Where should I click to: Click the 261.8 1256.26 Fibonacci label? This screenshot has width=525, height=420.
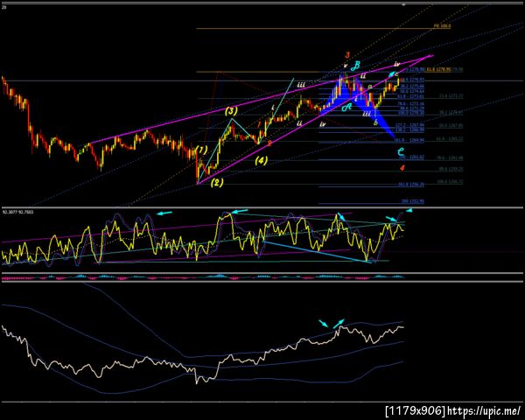pyautogui.click(x=410, y=185)
